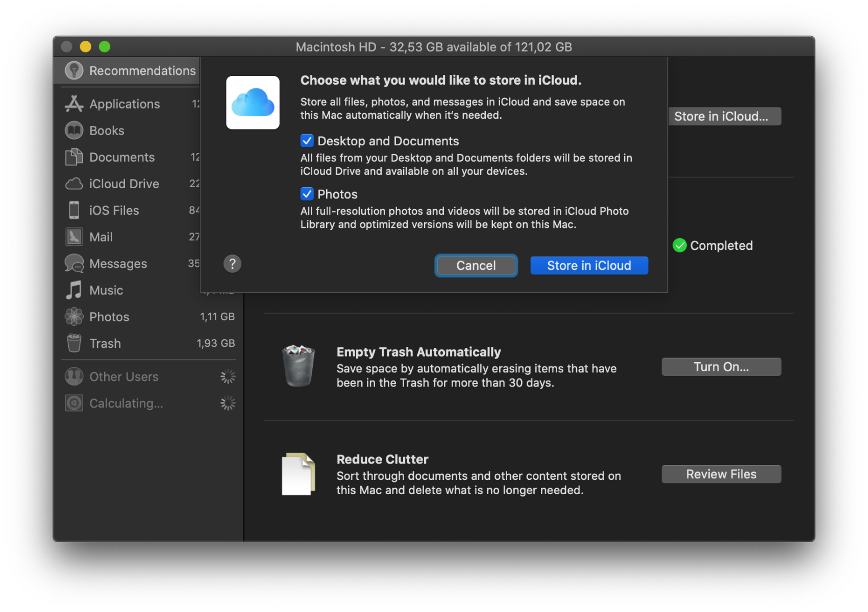The width and height of the screenshot is (868, 612).
Task: Click the Applications sidebar icon
Action: tap(74, 104)
